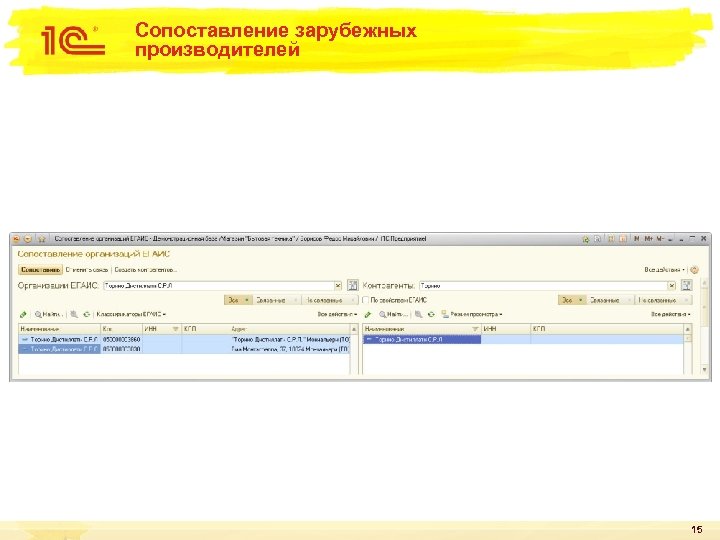Click ИНН column header in right list
Screen dimensions: 720x540
point(506,329)
